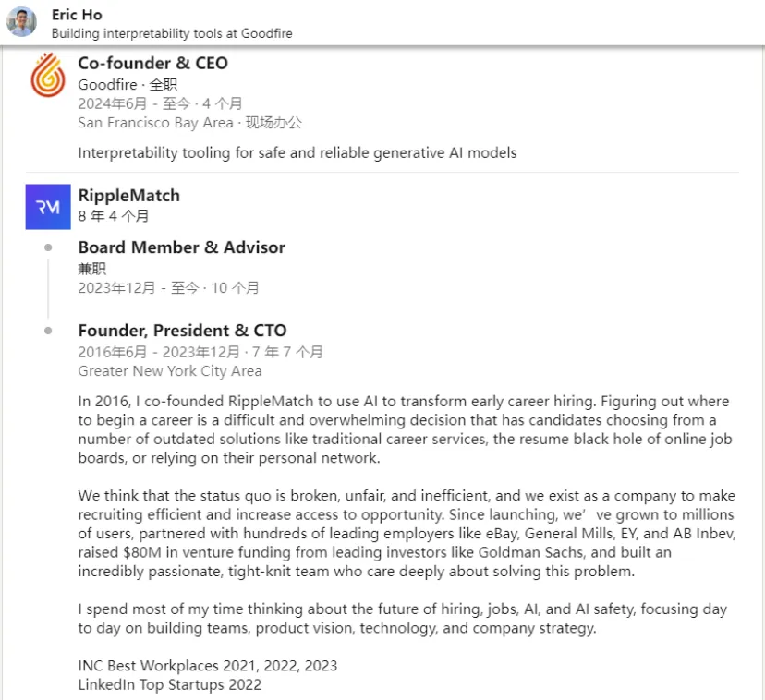Viewport: 765px width, 700px height.
Task: Click the Goodfire · 全职 company line
Action: click(x=127, y=84)
